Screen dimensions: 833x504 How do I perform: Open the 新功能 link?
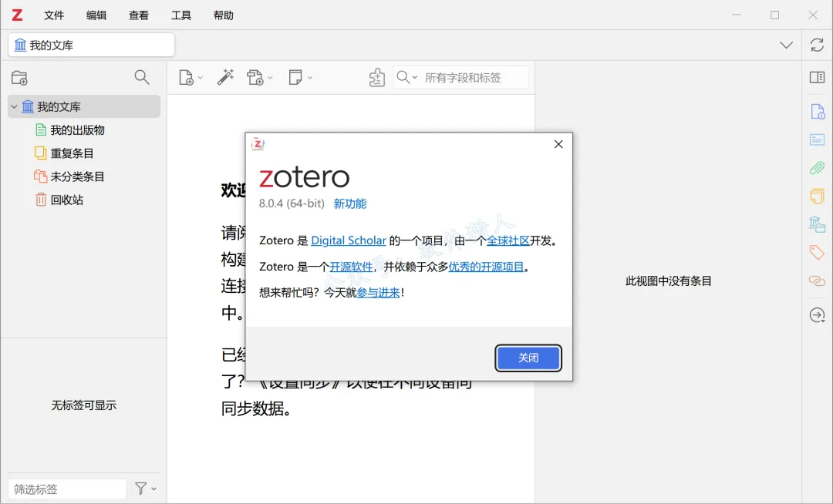[350, 203]
